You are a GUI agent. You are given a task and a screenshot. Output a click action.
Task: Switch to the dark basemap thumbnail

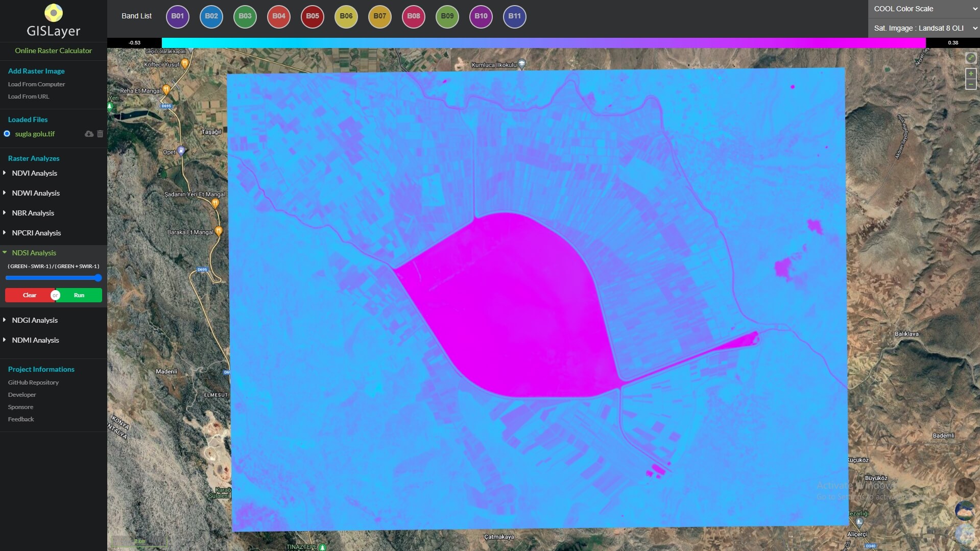click(x=965, y=487)
